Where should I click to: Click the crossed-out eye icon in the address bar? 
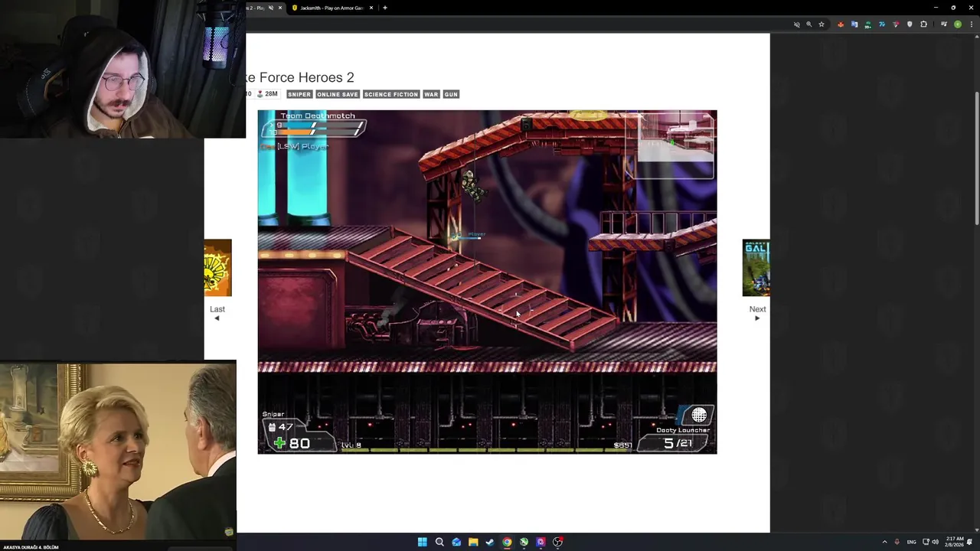click(796, 24)
